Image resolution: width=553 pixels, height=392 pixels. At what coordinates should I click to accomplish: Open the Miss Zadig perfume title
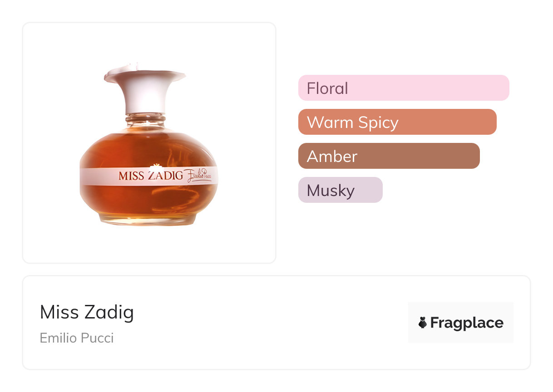(87, 312)
